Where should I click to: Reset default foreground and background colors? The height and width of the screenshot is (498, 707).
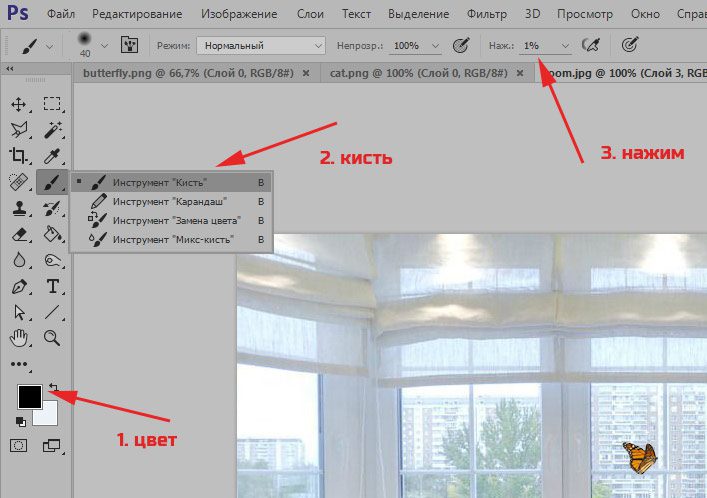point(20,422)
